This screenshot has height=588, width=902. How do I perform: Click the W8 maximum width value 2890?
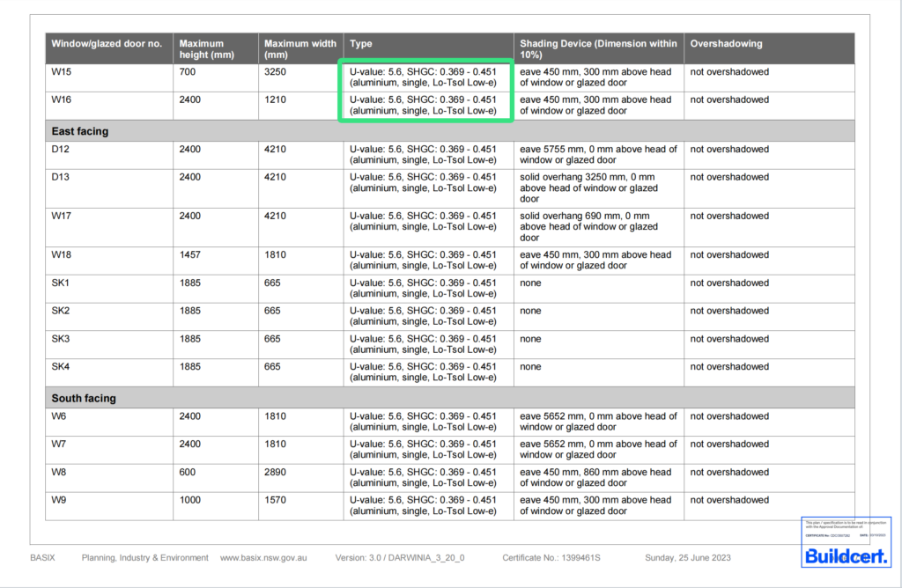[x=275, y=473]
